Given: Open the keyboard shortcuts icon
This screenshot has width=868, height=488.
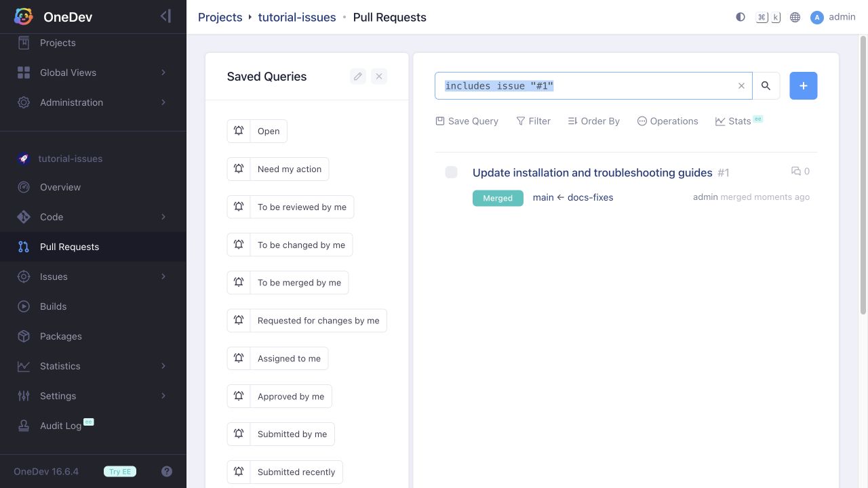Looking at the screenshot, I should 768,17.
